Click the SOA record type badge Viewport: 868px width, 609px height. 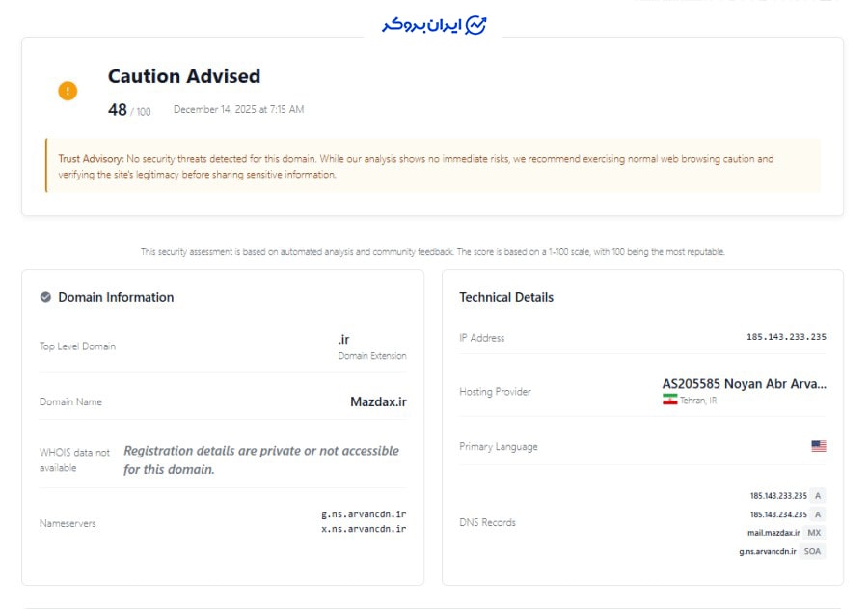[x=812, y=551]
